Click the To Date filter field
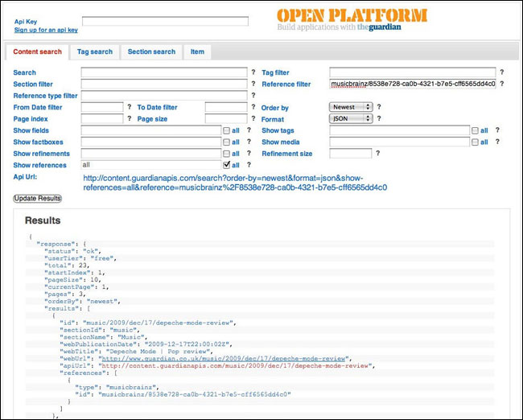 pyautogui.click(x=226, y=107)
